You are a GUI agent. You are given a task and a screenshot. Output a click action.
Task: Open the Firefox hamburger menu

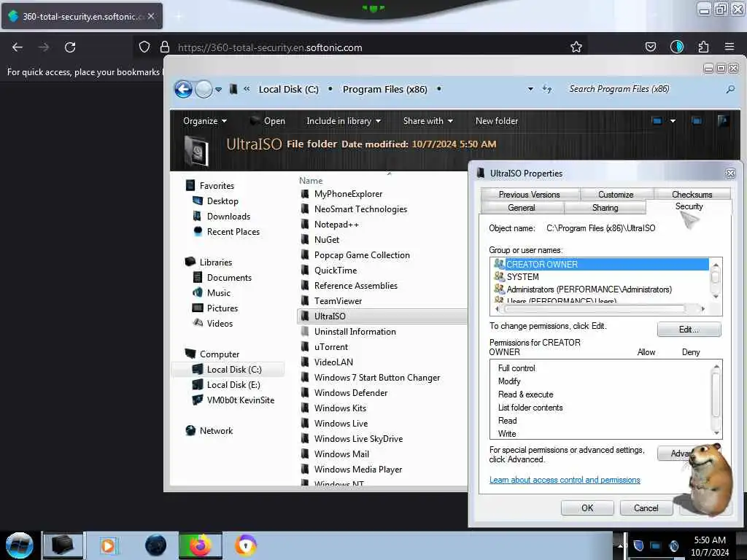pos(729,47)
